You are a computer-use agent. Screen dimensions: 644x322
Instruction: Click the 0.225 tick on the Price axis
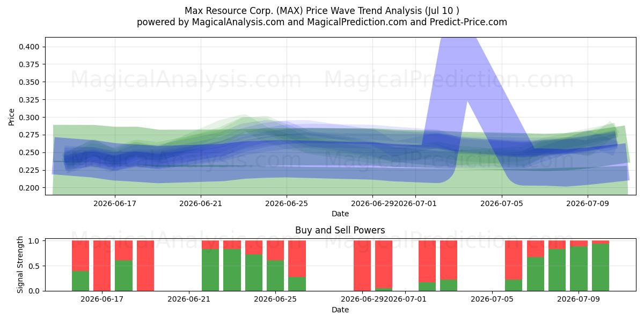[30, 170]
